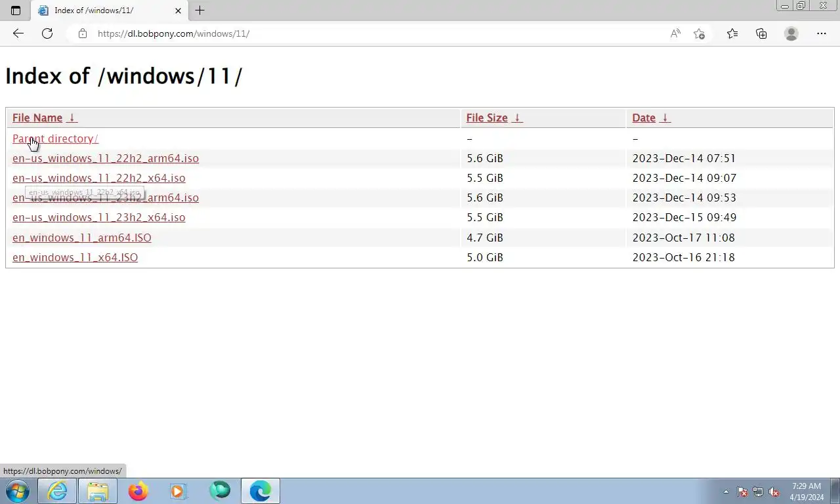Go back to the previous page
The height and width of the screenshot is (504, 840).
[x=18, y=33]
